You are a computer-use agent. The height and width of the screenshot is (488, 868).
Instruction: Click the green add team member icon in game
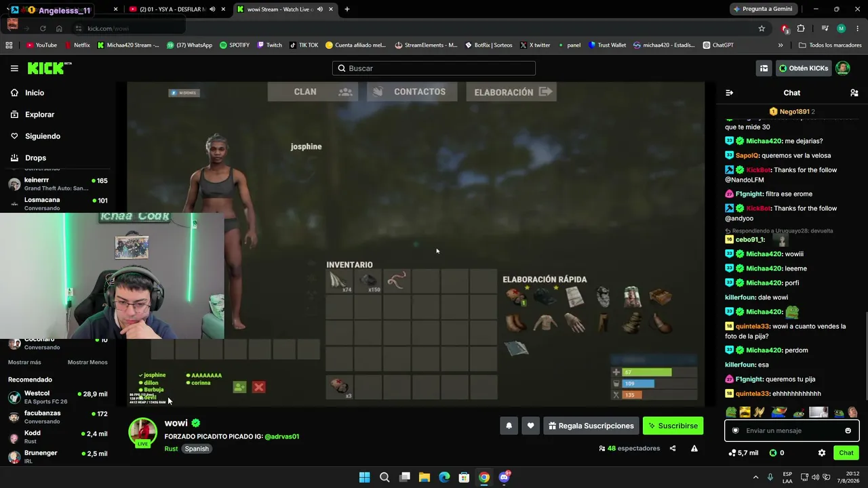[x=239, y=387]
